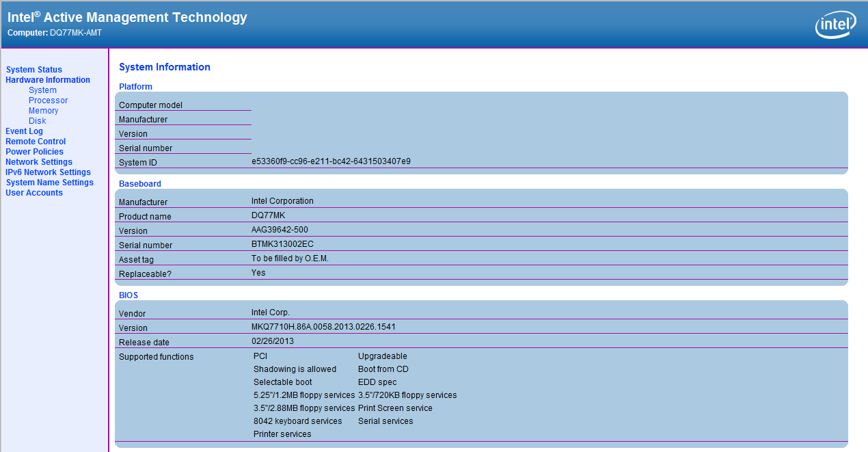The width and height of the screenshot is (868, 452).
Task: Open System Status page
Action: point(34,70)
